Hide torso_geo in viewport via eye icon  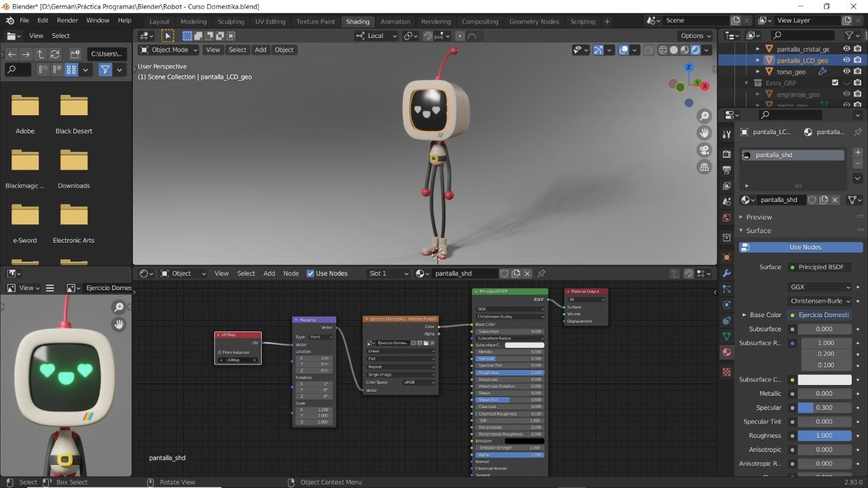tap(846, 71)
